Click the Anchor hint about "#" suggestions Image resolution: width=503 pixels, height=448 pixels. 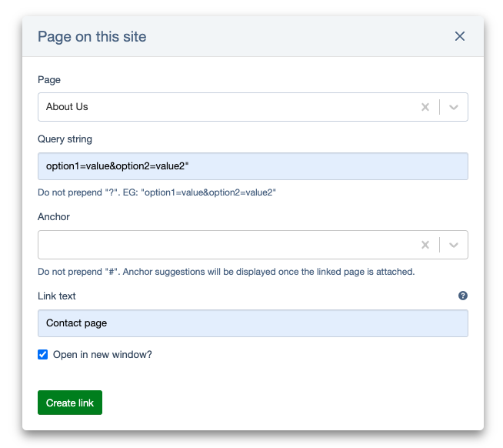point(227,272)
